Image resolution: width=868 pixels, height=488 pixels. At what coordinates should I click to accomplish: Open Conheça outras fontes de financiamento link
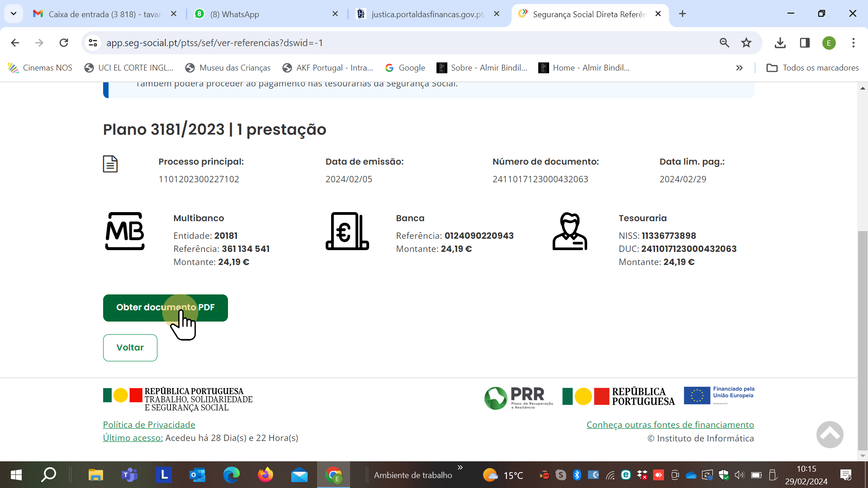(x=670, y=425)
